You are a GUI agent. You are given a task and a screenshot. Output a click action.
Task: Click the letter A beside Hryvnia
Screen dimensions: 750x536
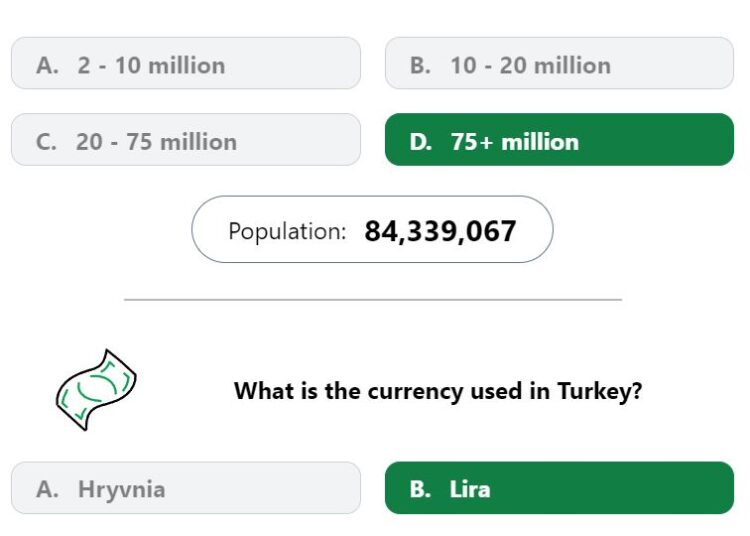click(47, 490)
